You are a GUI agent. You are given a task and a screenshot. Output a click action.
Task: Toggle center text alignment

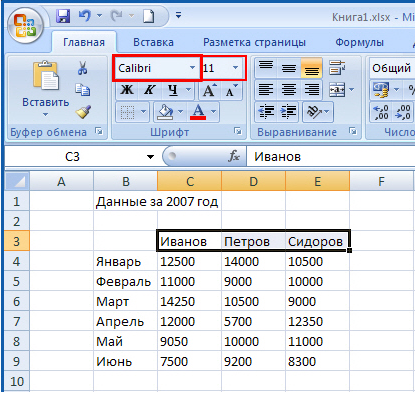pos(289,90)
